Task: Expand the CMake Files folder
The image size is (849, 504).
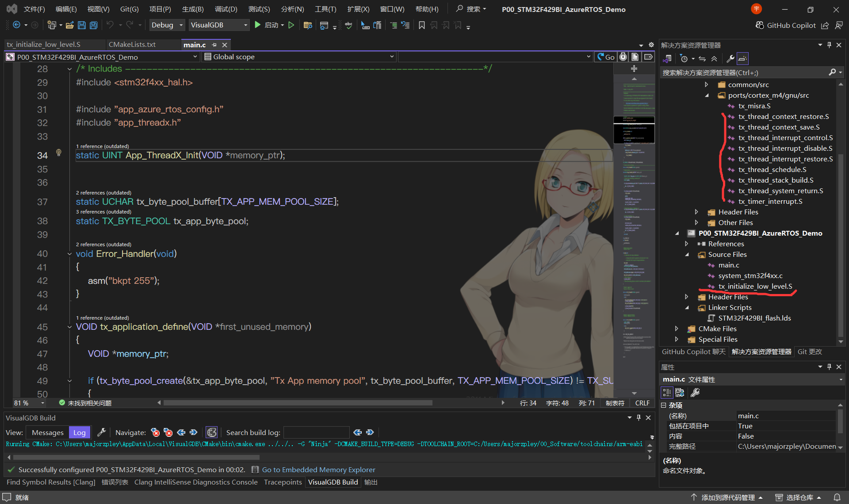Action: click(677, 328)
